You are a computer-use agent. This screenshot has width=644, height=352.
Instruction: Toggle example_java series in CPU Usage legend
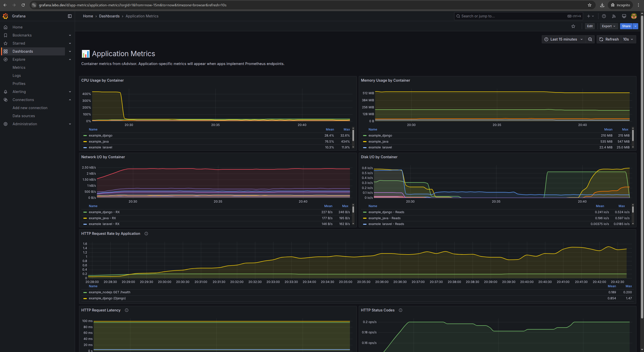(98, 141)
